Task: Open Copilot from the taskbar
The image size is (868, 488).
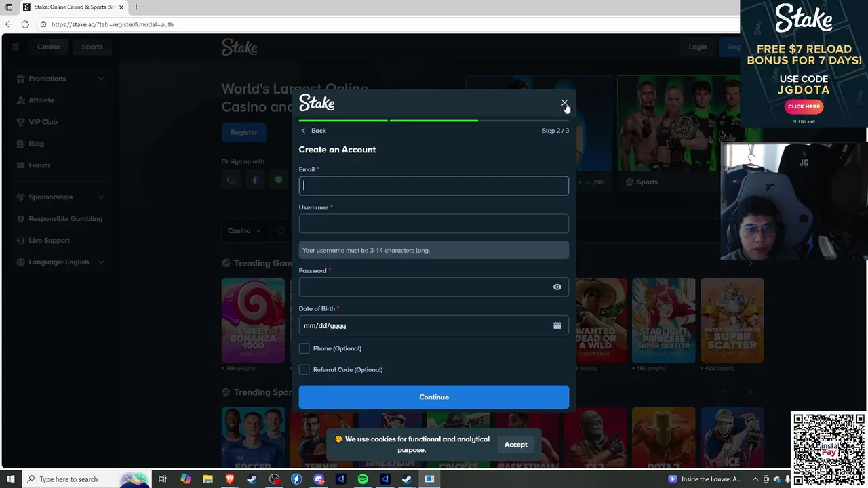Action: coord(185,479)
